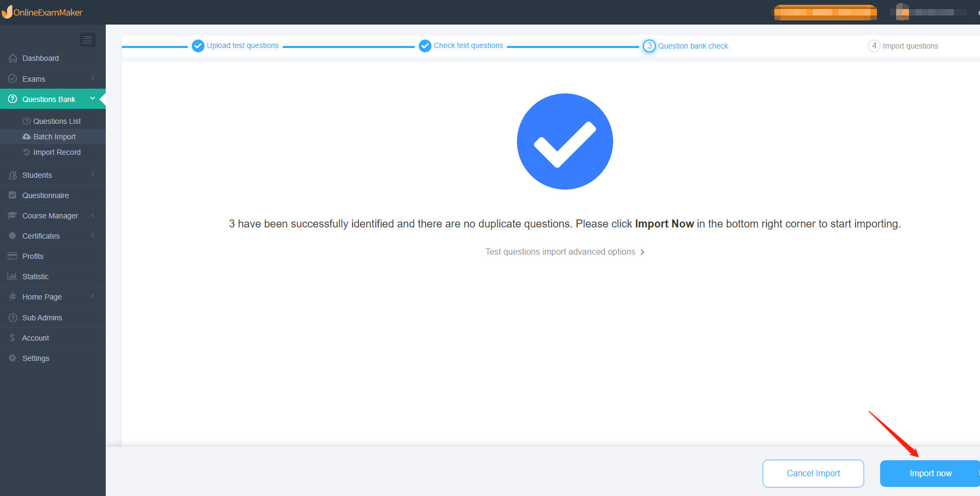
Task: Click the Profits card icon
Action: tap(13, 256)
